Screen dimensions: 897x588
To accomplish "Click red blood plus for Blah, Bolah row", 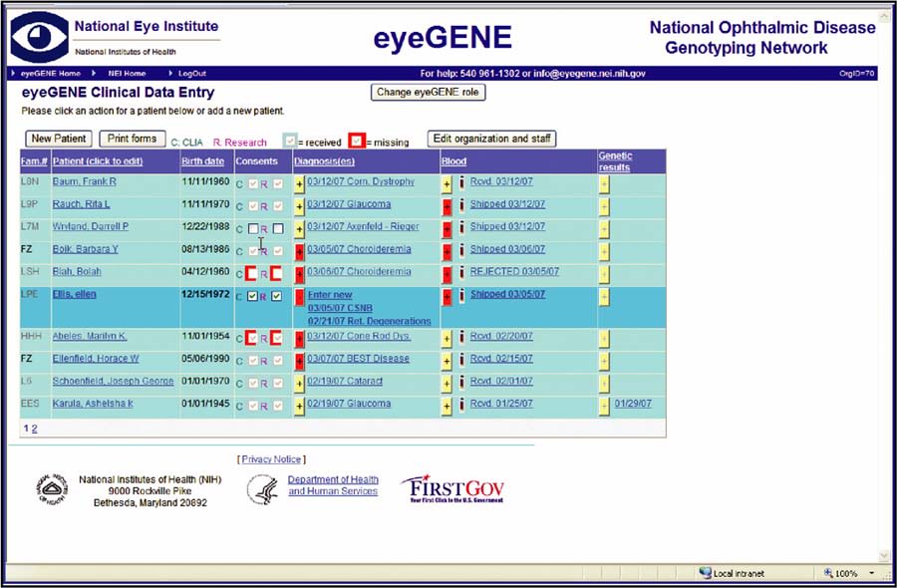I will point(447,274).
